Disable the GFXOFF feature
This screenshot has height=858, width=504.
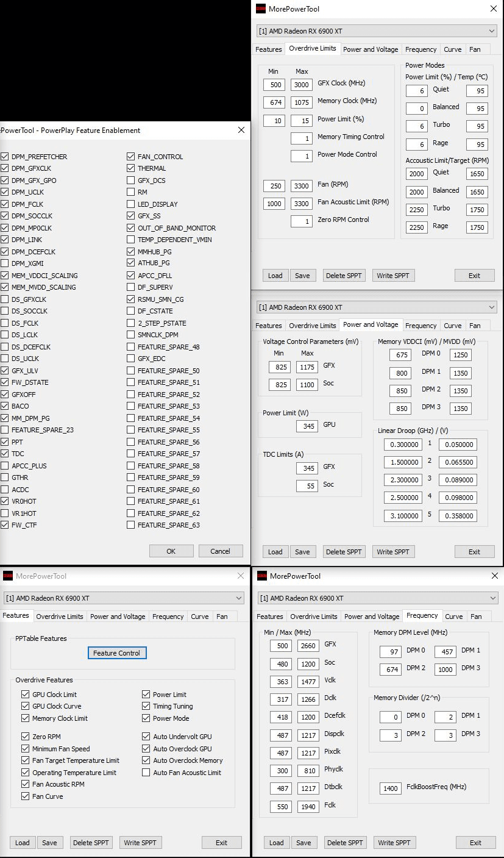[x=5, y=395]
